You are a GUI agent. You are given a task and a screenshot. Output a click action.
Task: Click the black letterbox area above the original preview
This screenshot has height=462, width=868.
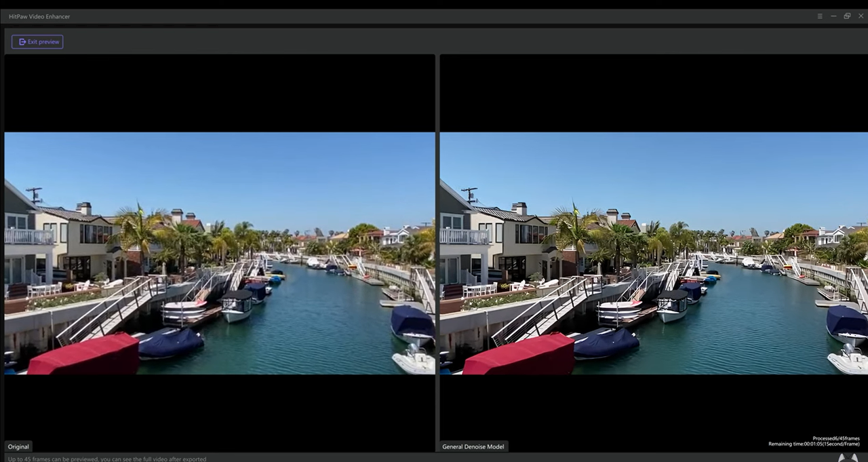(217, 92)
